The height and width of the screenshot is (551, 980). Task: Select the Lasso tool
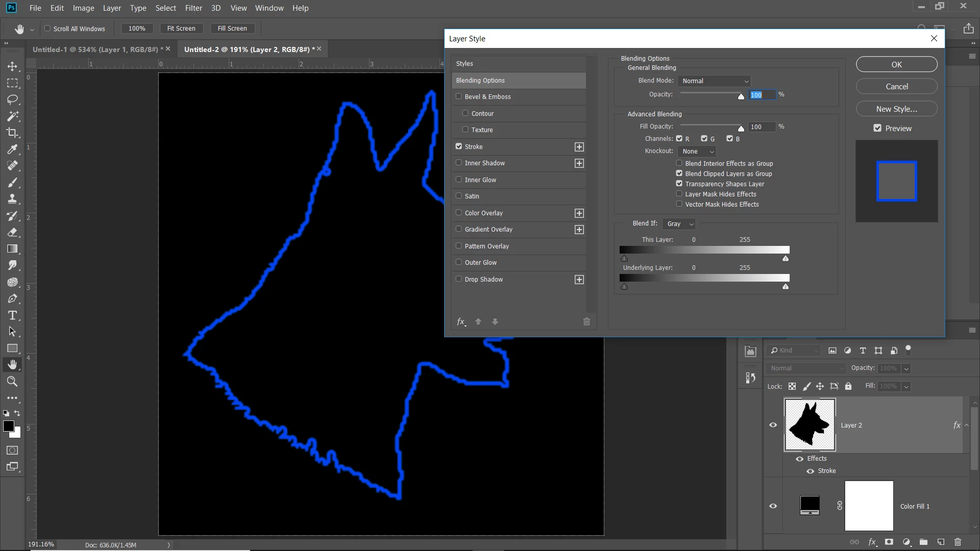pos(12,99)
